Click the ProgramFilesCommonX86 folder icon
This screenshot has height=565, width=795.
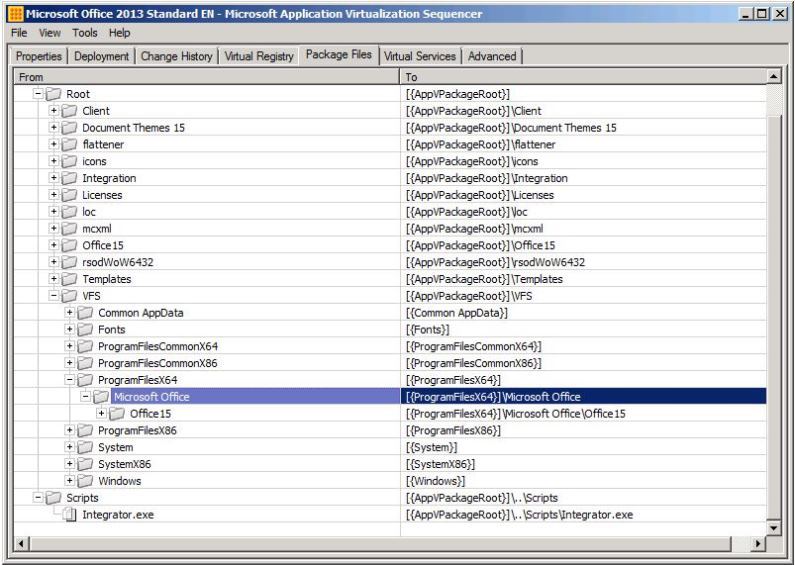click(x=85, y=363)
